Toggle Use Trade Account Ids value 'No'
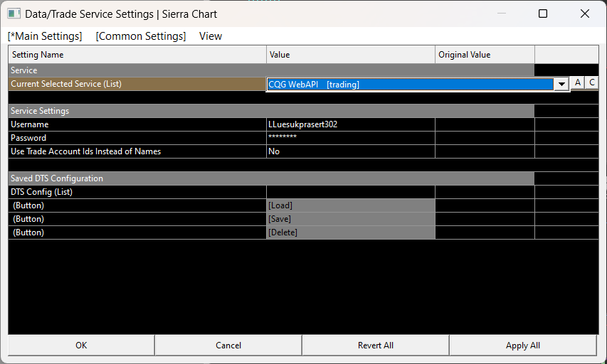Screen dimensions: 607x364 tap(350, 151)
